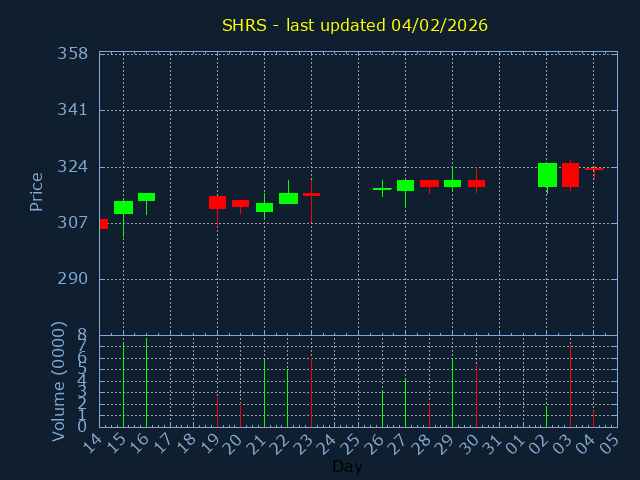
Task: Click the 290 price axis label
Action: [x=72, y=278]
